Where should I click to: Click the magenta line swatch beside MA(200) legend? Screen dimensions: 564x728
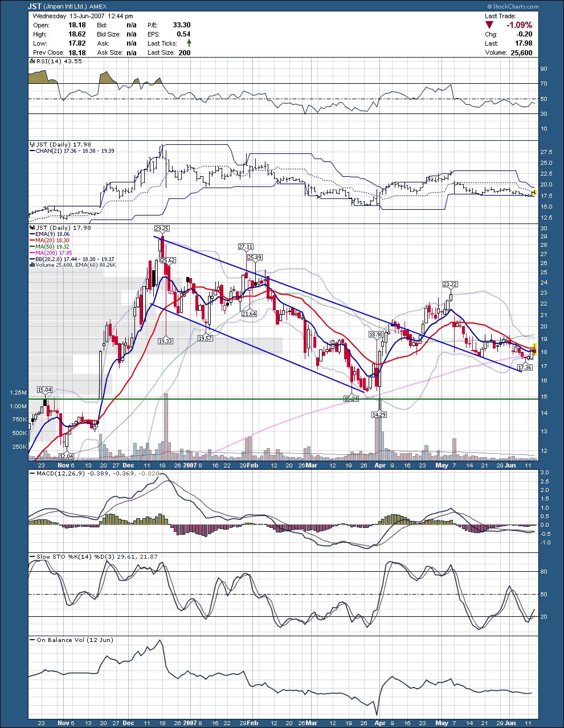tap(32, 253)
